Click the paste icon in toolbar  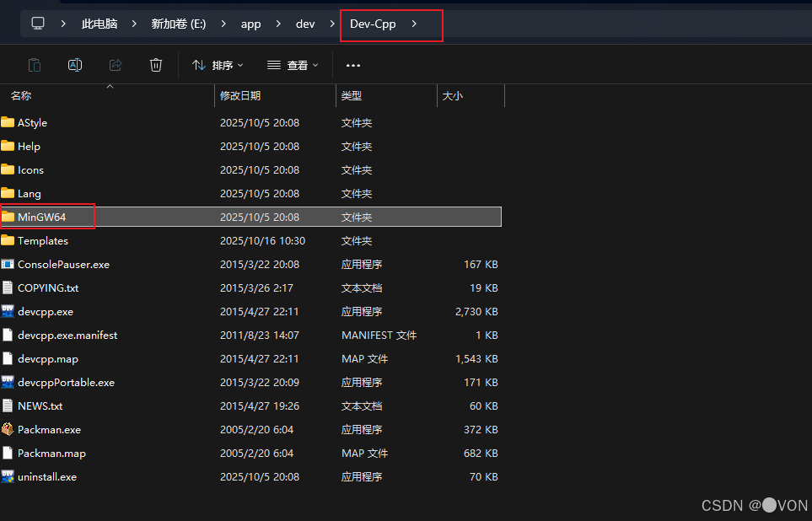pos(35,65)
